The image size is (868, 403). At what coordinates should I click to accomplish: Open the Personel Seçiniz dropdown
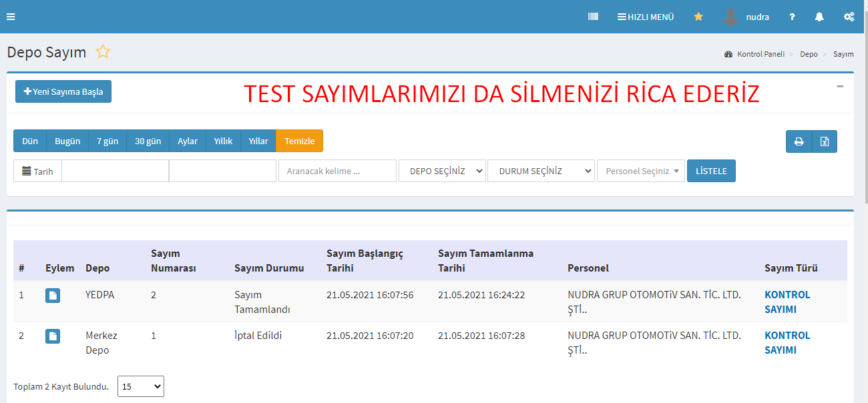(640, 171)
